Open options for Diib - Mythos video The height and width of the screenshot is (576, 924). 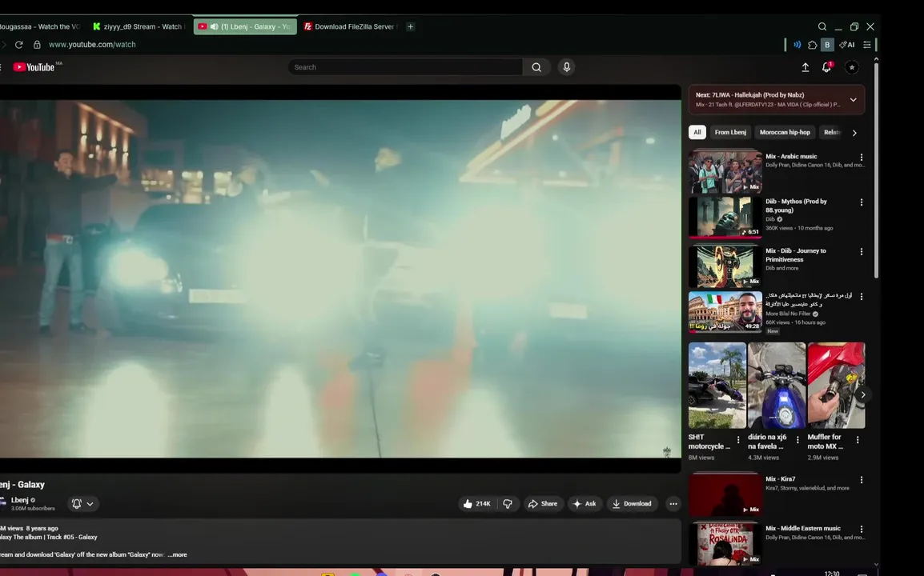click(862, 202)
